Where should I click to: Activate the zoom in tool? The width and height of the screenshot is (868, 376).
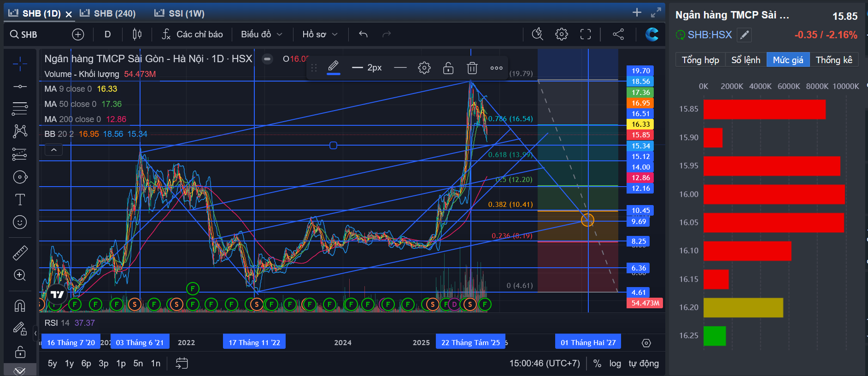pyautogui.click(x=20, y=275)
